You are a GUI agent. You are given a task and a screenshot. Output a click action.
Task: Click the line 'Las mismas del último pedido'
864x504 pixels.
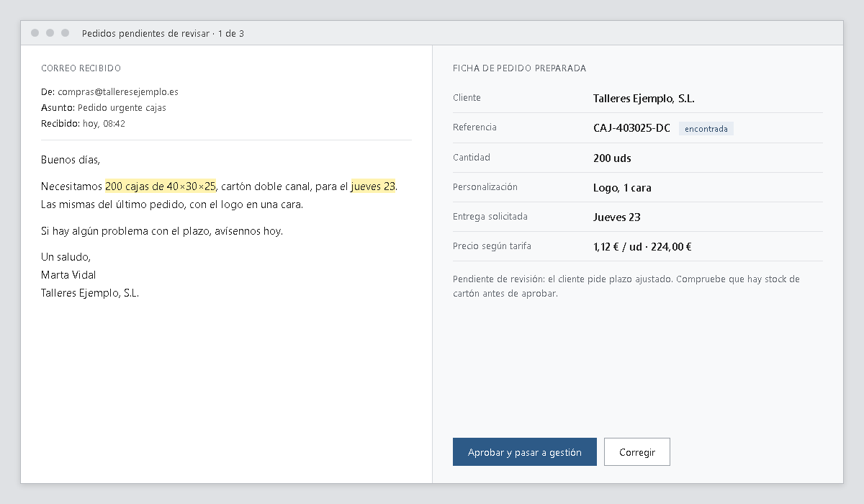click(x=172, y=204)
